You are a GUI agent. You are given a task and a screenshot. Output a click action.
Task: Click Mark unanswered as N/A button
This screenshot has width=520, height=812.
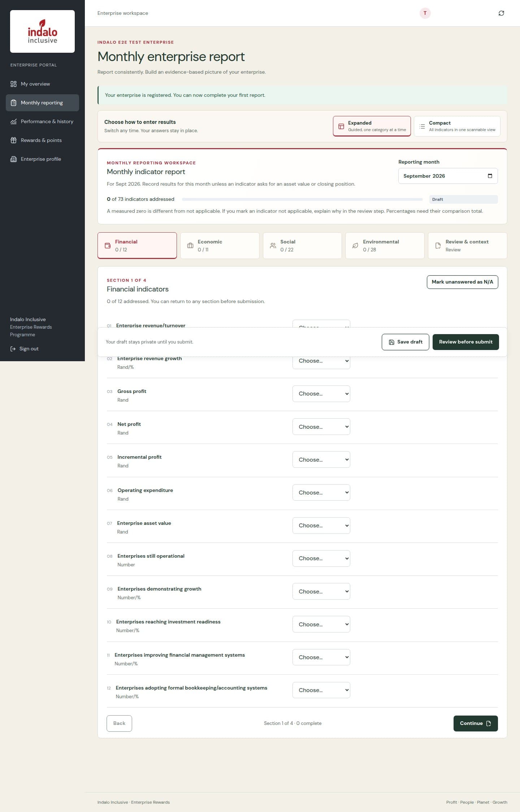coord(462,282)
